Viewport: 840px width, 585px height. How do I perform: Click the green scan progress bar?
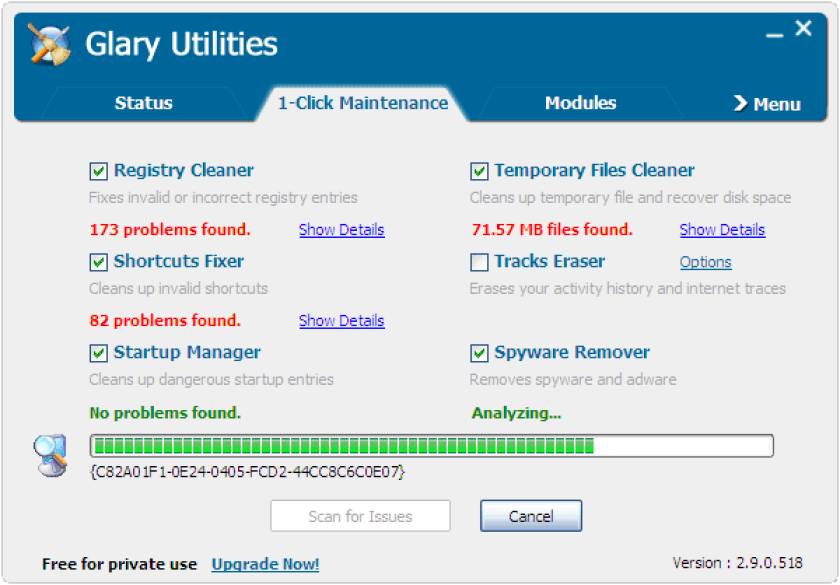(432, 446)
